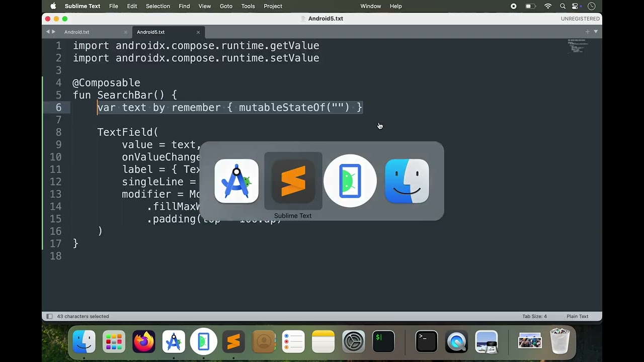Screen dimensions: 644x362
Task: Click 'fun SearchBar() {' on line 5
Action: [x=125, y=95]
